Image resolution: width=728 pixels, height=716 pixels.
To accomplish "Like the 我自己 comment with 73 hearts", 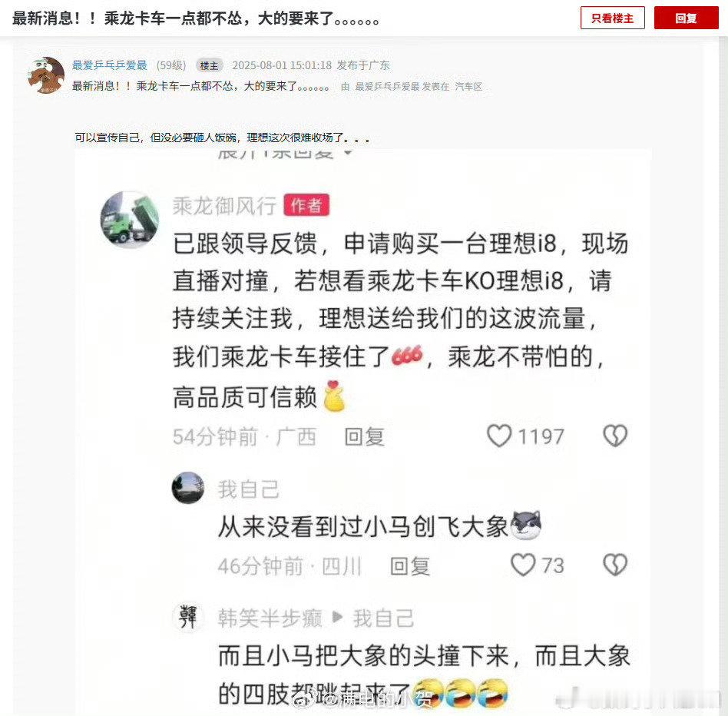I will 523,565.
